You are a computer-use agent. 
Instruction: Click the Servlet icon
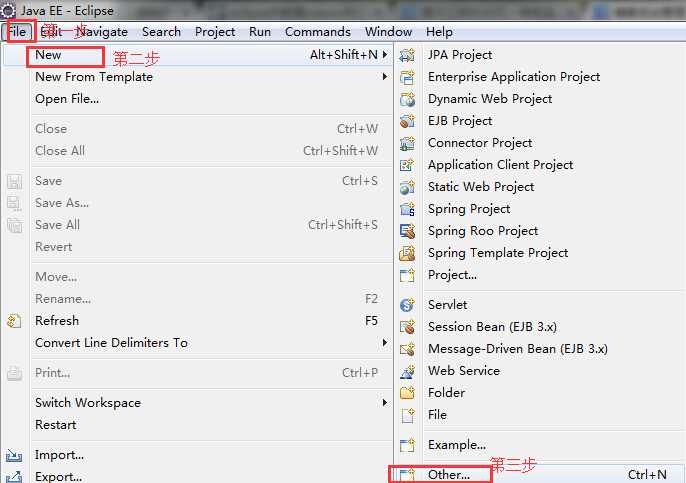407,305
